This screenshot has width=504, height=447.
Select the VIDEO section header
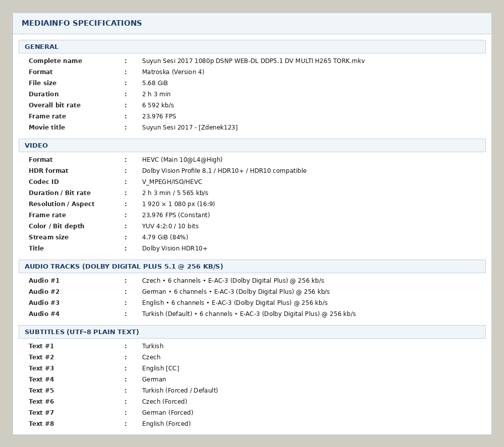click(x=252, y=145)
